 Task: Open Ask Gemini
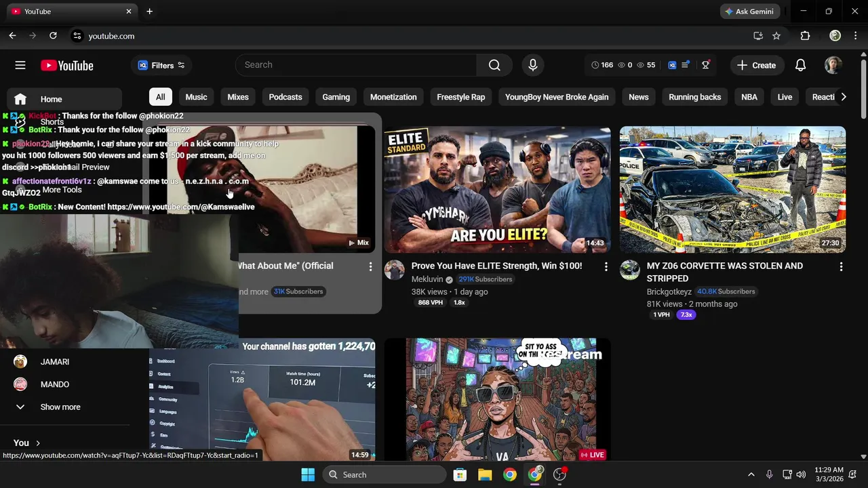[x=750, y=12]
